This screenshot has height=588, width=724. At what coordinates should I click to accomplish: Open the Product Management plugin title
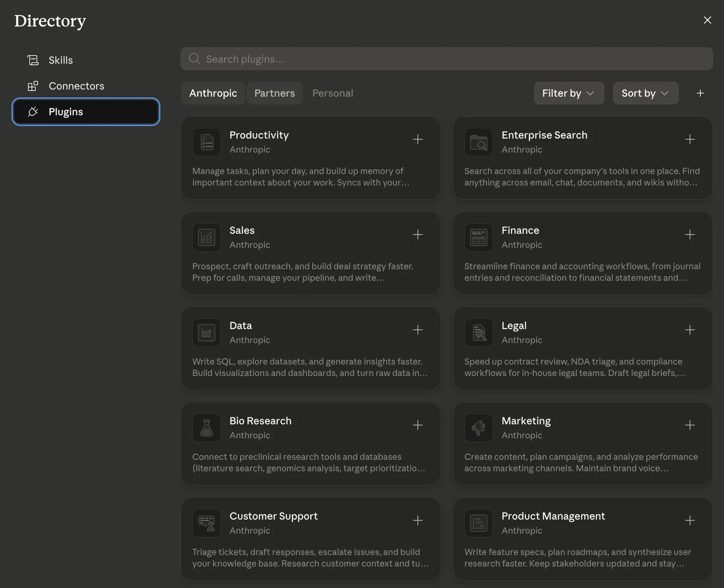coord(553,516)
